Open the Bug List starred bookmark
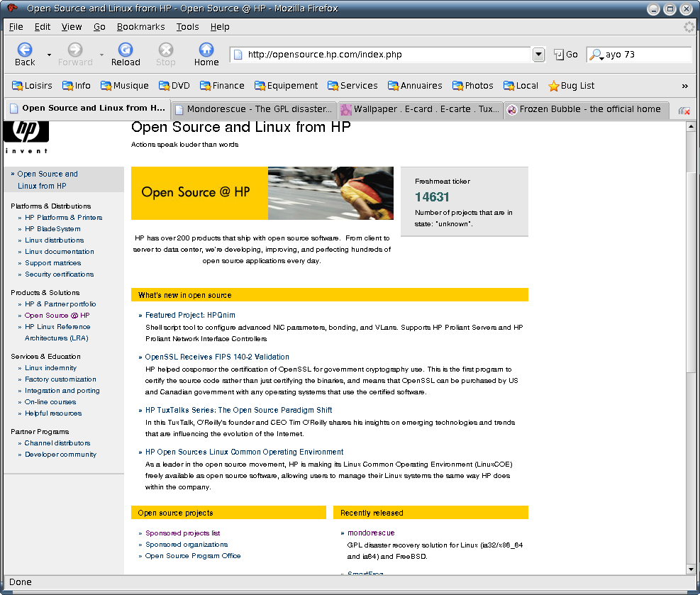Screen dimensions: 700x595 tap(571, 85)
